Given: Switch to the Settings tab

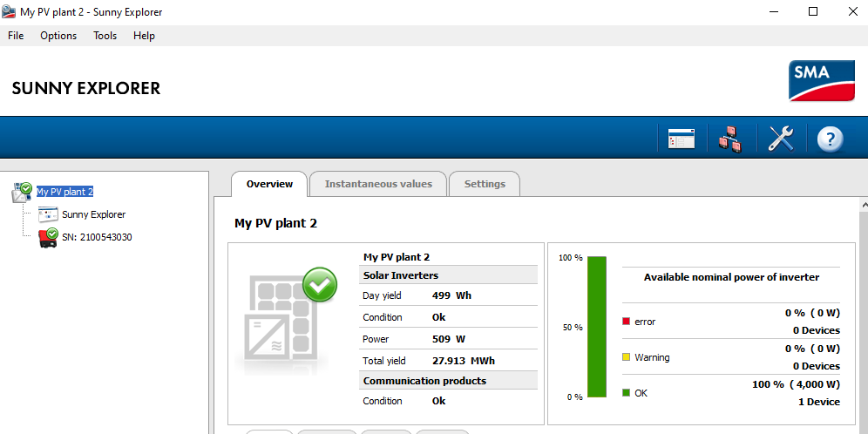Looking at the screenshot, I should 485,184.
